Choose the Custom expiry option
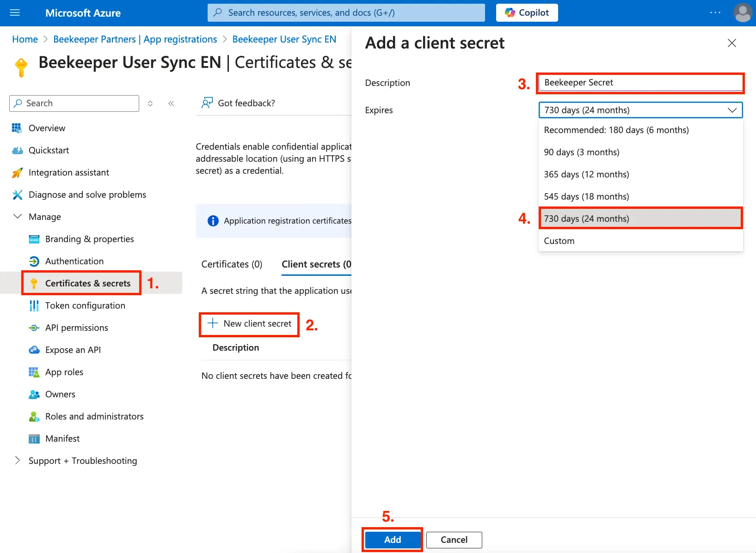 click(640, 241)
